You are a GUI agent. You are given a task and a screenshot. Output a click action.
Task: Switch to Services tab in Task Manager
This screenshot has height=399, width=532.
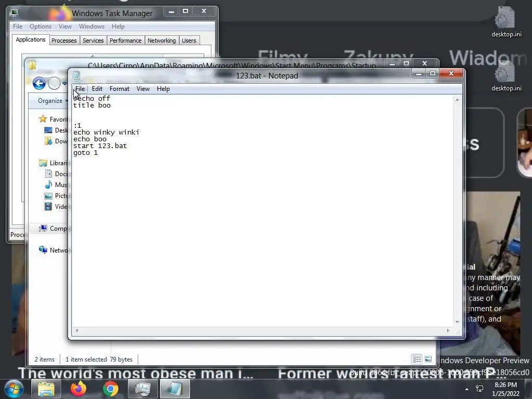(93, 41)
